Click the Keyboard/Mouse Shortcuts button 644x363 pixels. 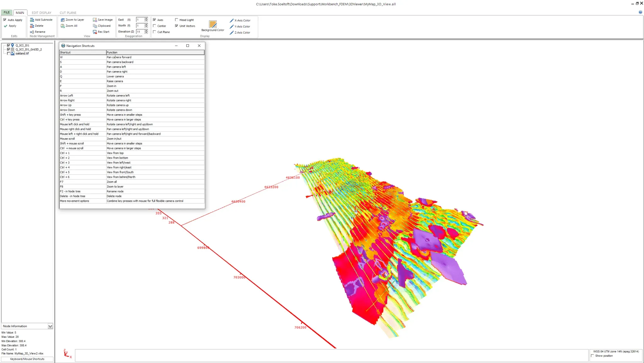27,359
